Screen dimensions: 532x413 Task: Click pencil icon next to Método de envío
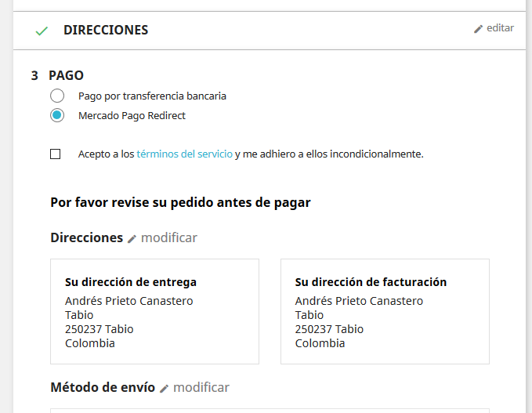pyautogui.click(x=164, y=389)
